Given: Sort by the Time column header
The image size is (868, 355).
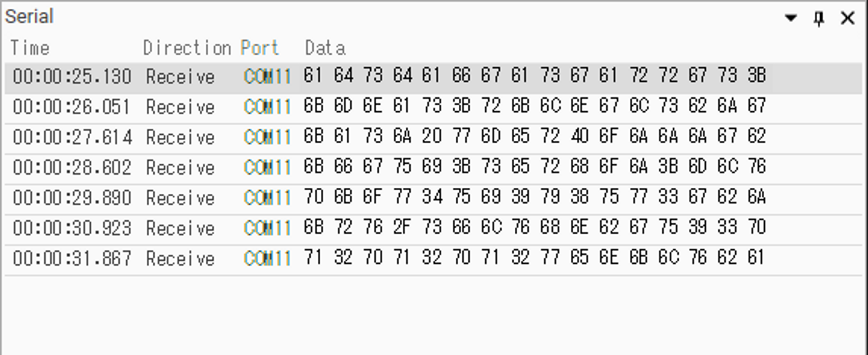Looking at the screenshot, I should click(30, 48).
